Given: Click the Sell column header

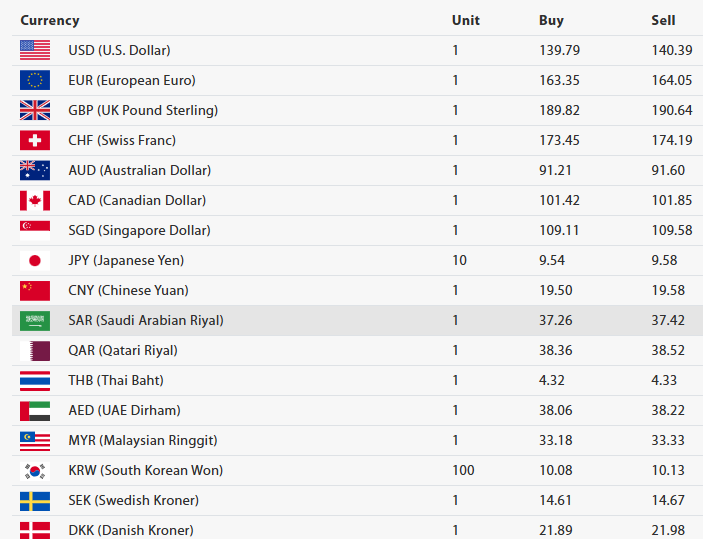Looking at the screenshot, I should [x=663, y=20].
